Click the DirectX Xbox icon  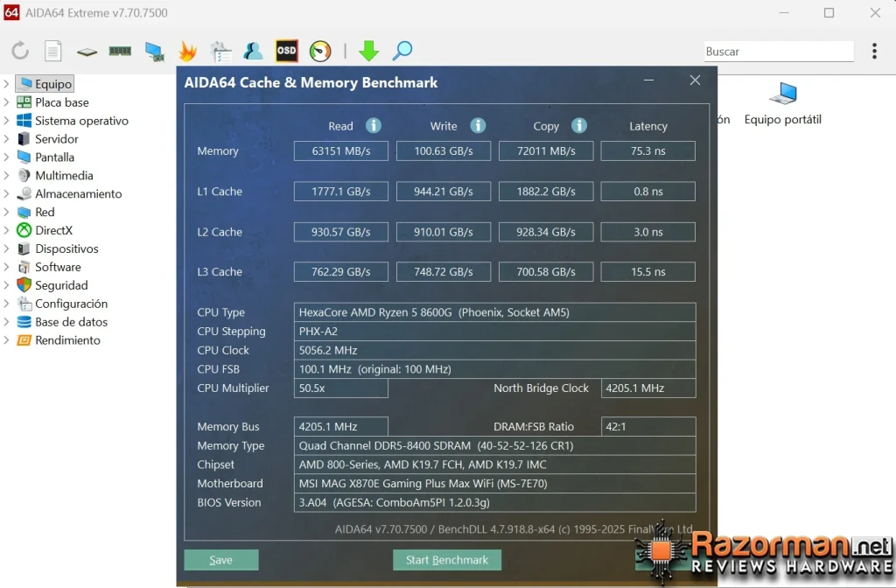point(24,230)
